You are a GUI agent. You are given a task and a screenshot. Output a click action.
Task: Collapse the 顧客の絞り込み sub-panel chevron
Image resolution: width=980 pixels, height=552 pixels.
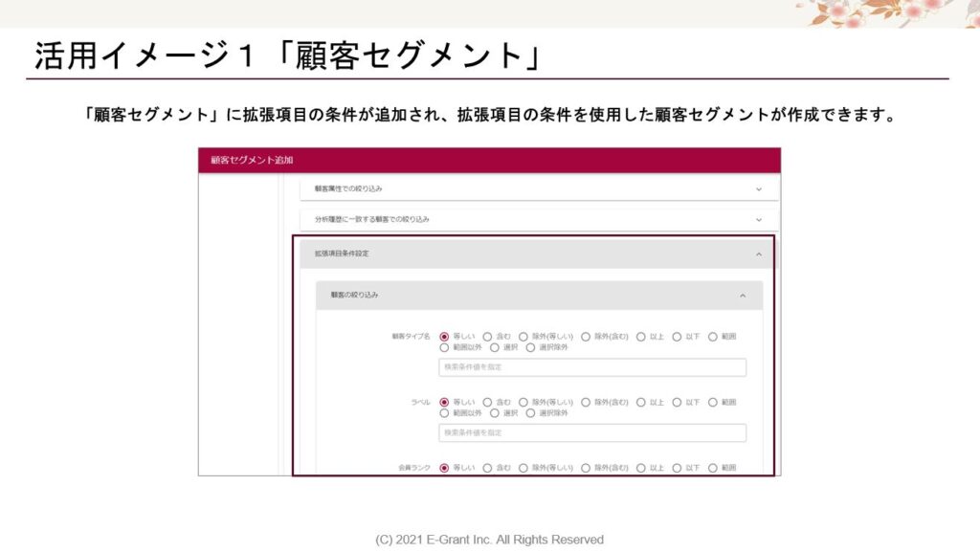(x=743, y=296)
